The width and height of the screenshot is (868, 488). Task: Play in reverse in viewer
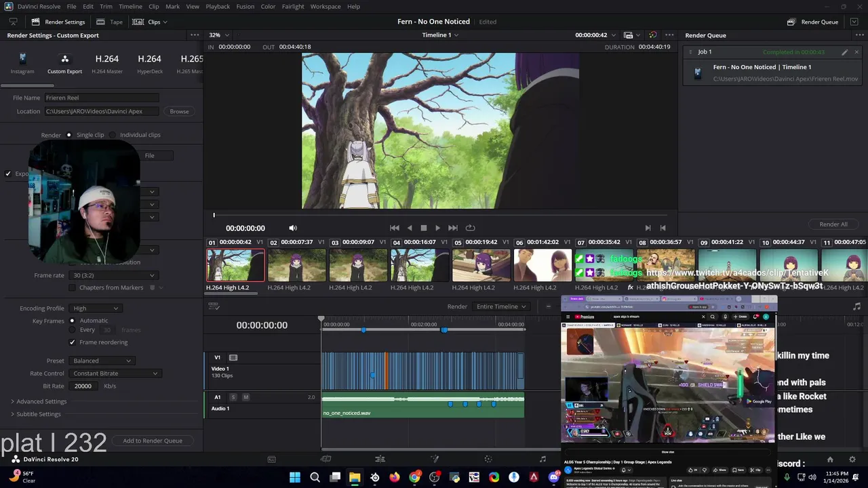[410, 228]
